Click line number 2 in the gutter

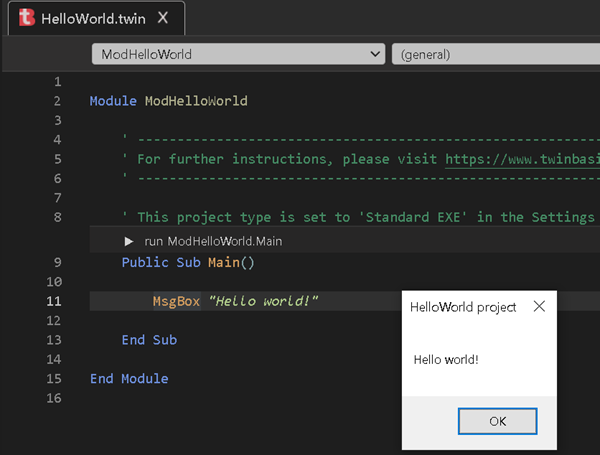(x=57, y=101)
